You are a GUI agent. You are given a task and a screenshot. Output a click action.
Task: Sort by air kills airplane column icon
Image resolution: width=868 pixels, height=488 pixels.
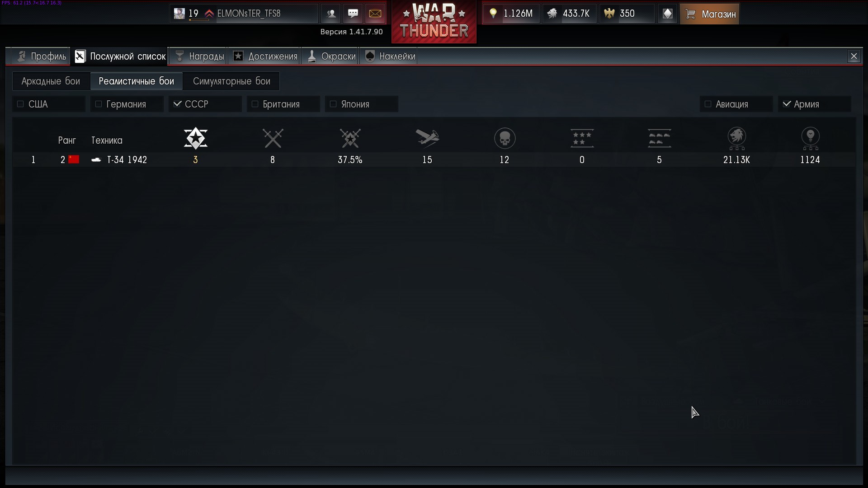click(428, 138)
